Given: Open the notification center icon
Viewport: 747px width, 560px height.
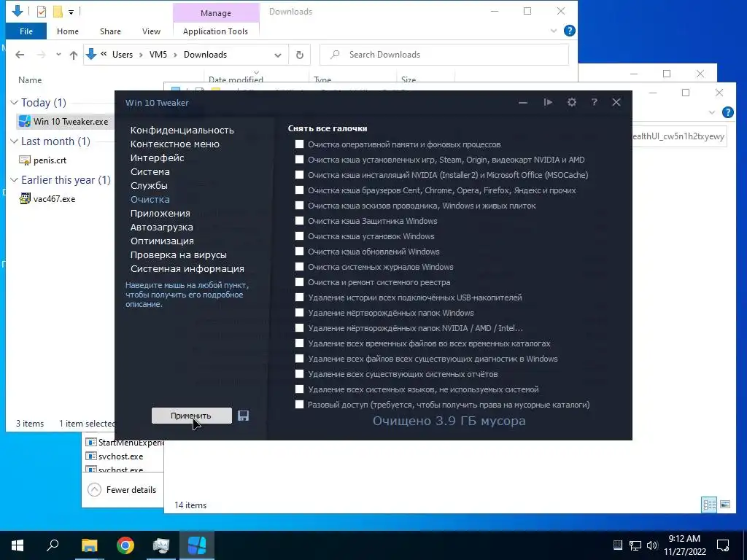Looking at the screenshot, I should pos(723,545).
